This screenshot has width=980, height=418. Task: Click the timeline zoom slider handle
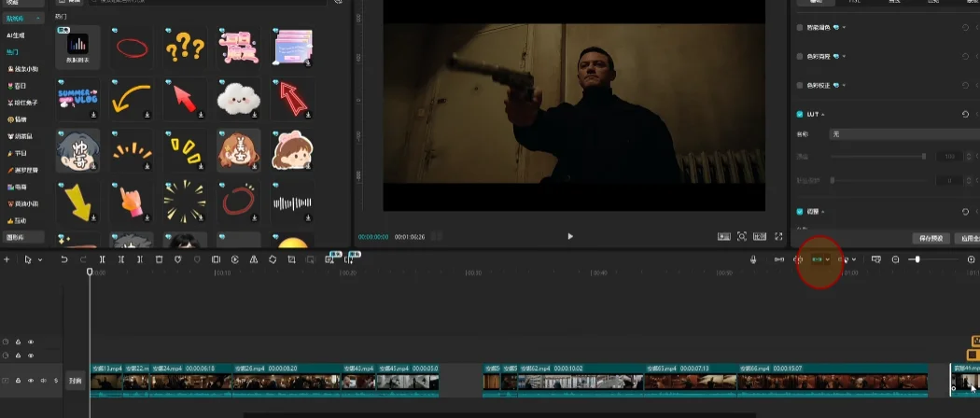pos(917,259)
